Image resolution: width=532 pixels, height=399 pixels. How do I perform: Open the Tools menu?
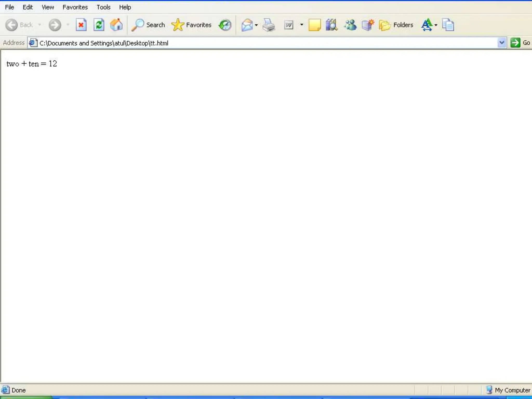pyautogui.click(x=103, y=7)
